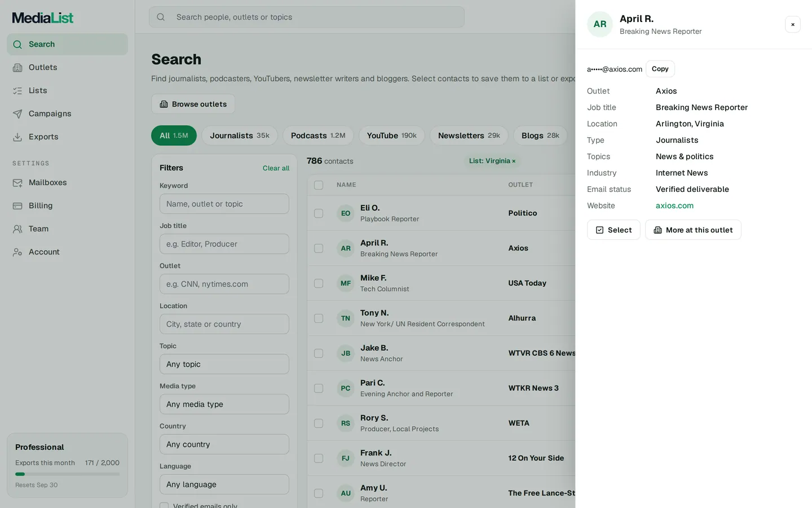Click the 12 On Your Side outlet cell
The width and height of the screenshot is (812, 508).
coord(536,458)
